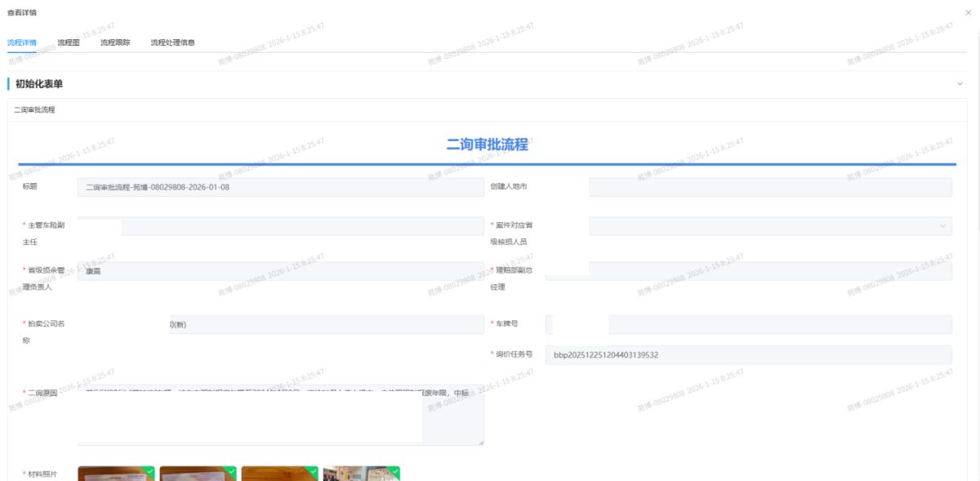The height and width of the screenshot is (481, 980).
Task: Click the 创建人地市 input field
Action: [x=769, y=187]
